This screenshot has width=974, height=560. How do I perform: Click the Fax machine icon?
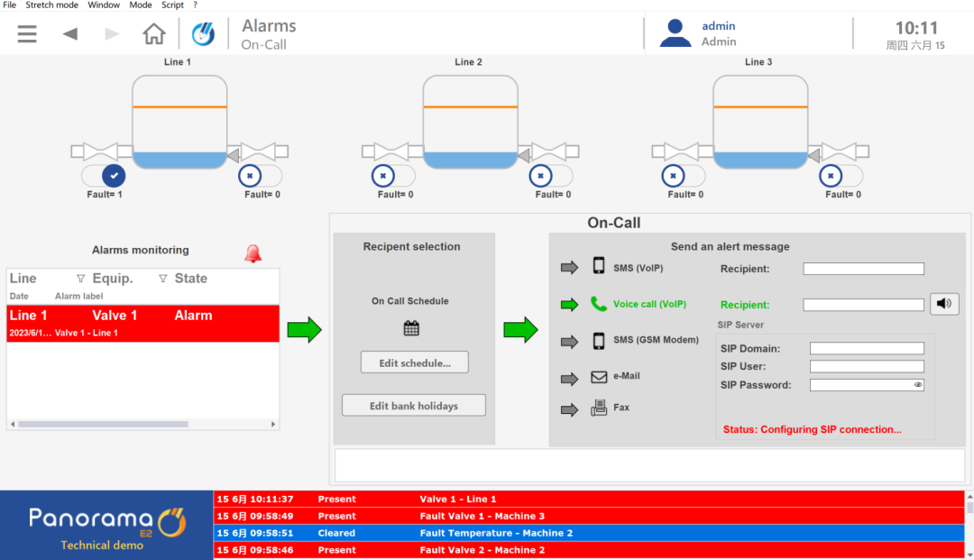pos(599,408)
